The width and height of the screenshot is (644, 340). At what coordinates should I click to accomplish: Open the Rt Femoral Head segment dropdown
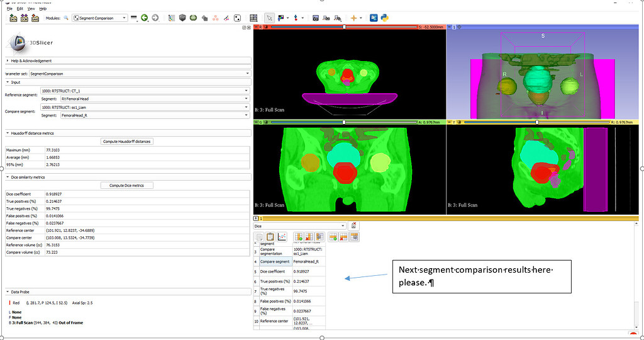coord(153,99)
